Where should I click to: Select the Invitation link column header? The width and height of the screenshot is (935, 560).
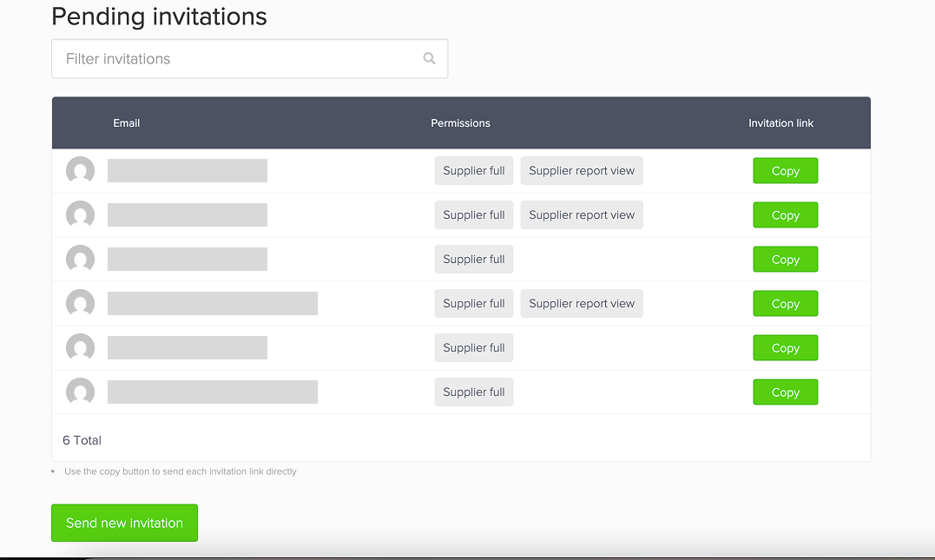tap(780, 122)
